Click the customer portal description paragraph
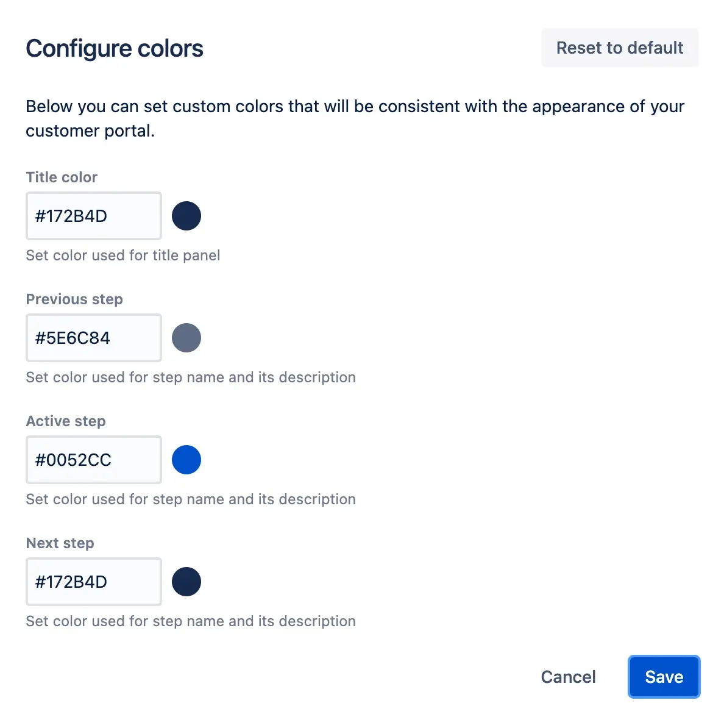This screenshot has height=728, width=724. [355, 118]
